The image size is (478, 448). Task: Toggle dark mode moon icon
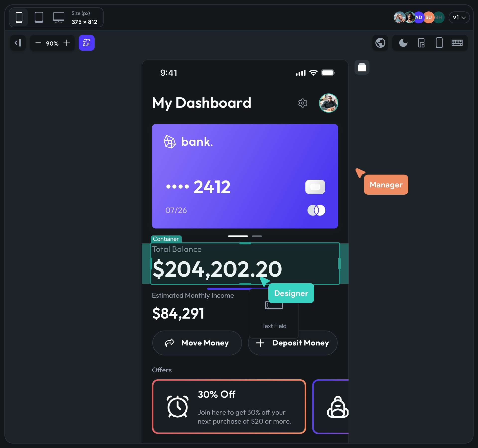point(403,43)
